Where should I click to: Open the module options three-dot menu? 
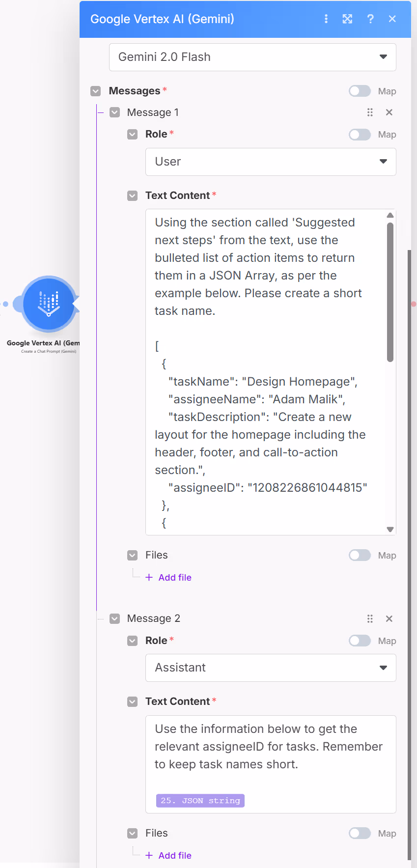[x=326, y=19]
